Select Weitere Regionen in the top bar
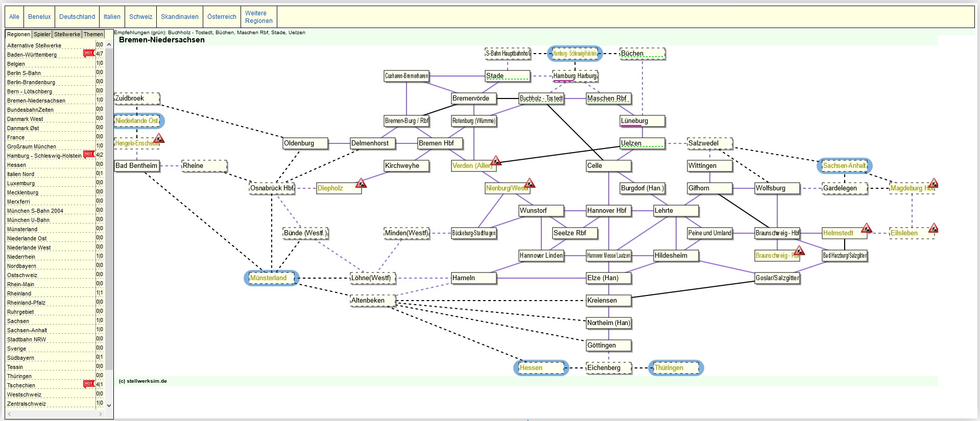 pyautogui.click(x=258, y=17)
